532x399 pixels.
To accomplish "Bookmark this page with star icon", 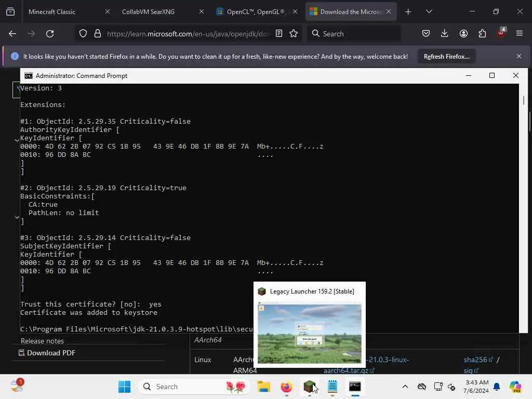I will pyautogui.click(x=294, y=34).
